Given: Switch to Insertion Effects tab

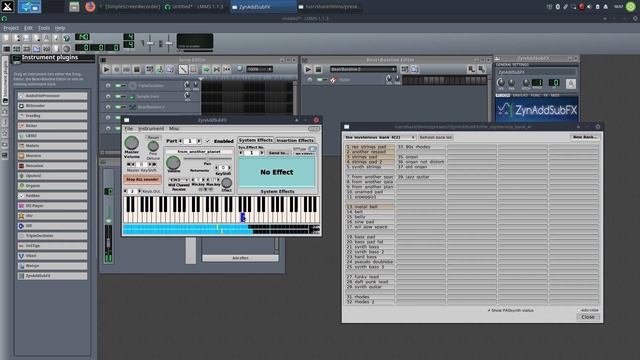Looking at the screenshot, I should (x=295, y=140).
